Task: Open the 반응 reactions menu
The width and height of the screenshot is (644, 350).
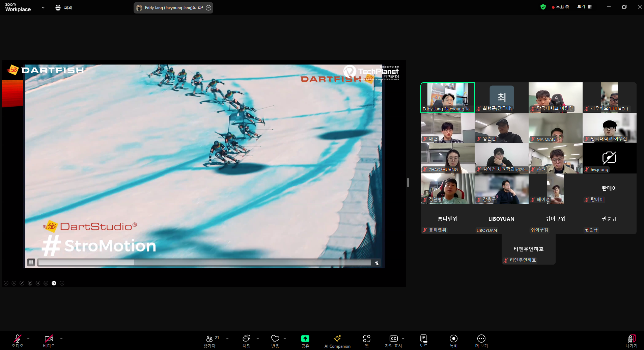Action: coord(275,341)
